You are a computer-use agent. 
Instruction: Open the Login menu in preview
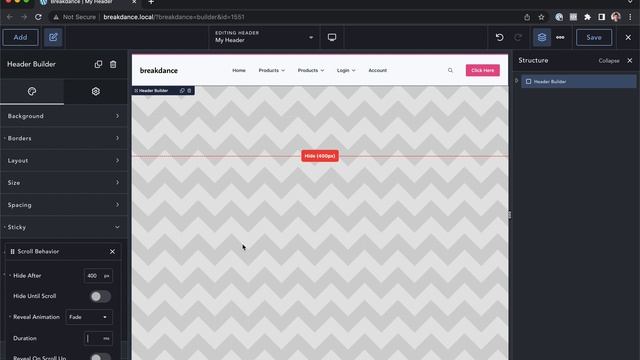pyautogui.click(x=346, y=70)
